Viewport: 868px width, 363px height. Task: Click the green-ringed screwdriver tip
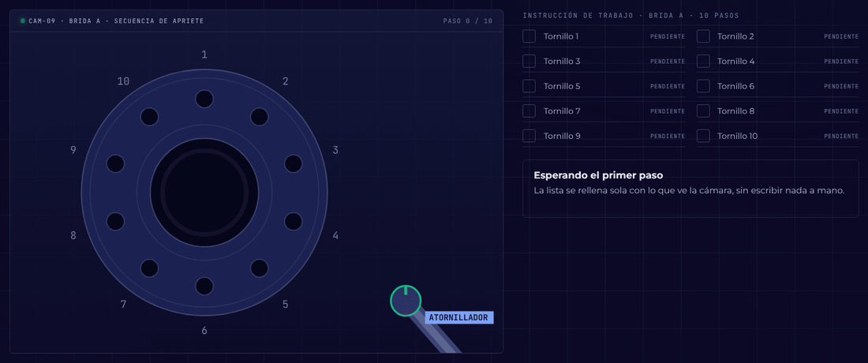406,301
